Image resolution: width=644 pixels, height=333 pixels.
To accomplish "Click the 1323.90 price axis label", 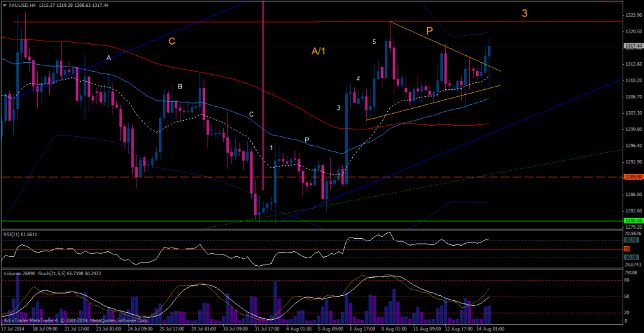I will (634, 15).
